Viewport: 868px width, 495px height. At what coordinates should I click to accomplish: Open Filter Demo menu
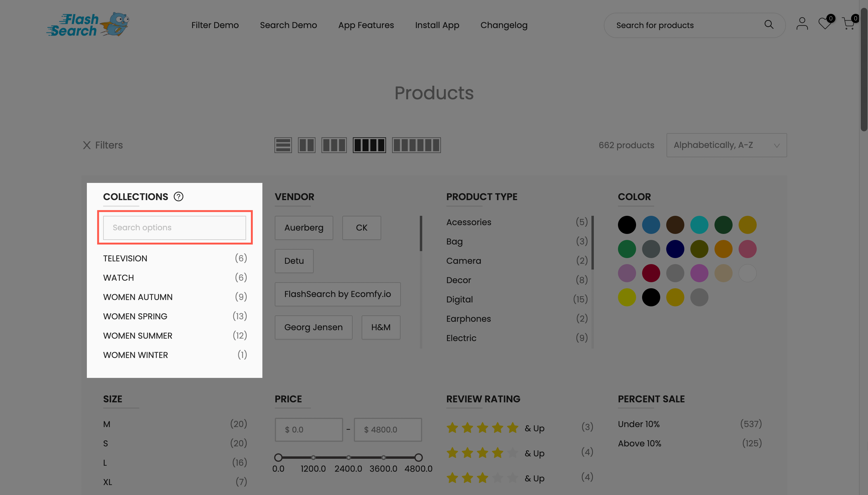point(215,25)
